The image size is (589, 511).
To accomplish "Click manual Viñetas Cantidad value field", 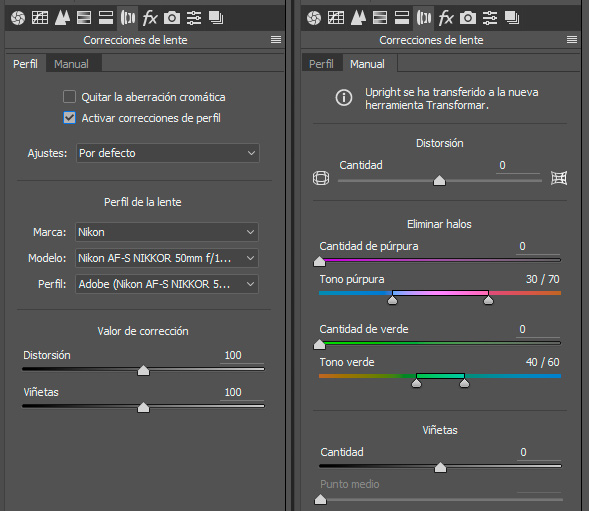I will (x=539, y=452).
